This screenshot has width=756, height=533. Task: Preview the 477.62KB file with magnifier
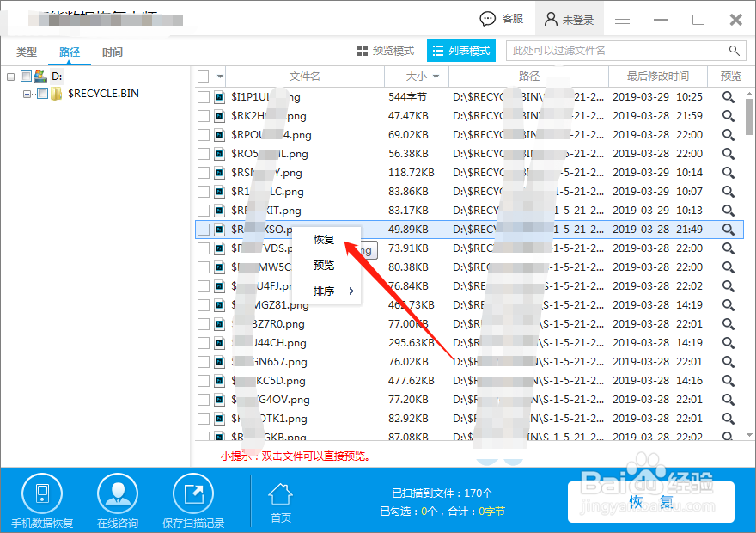pyautogui.click(x=728, y=381)
